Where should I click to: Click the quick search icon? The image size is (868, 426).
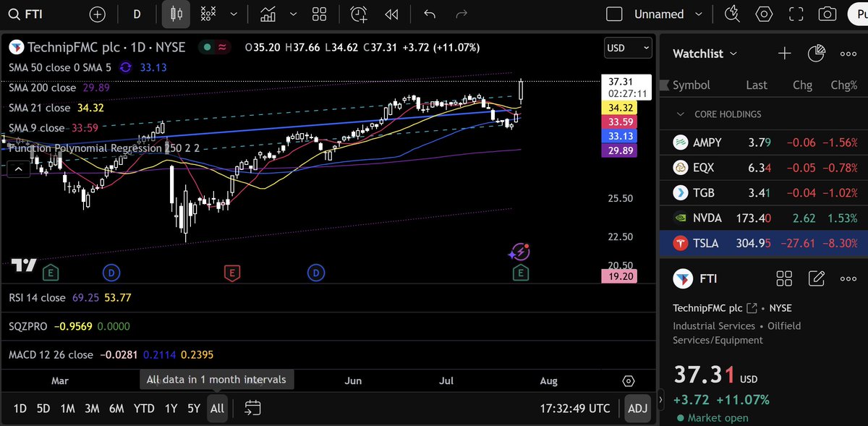[732, 14]
